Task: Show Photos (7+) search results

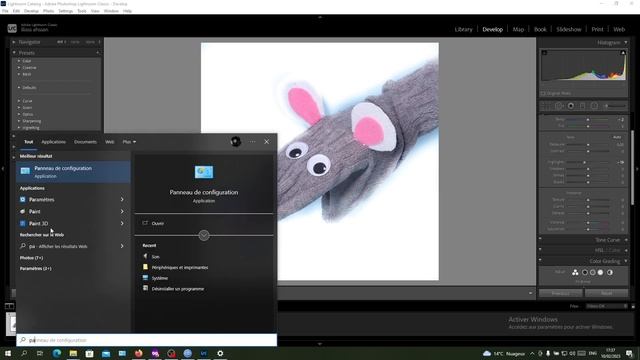Action: point(31,258)
